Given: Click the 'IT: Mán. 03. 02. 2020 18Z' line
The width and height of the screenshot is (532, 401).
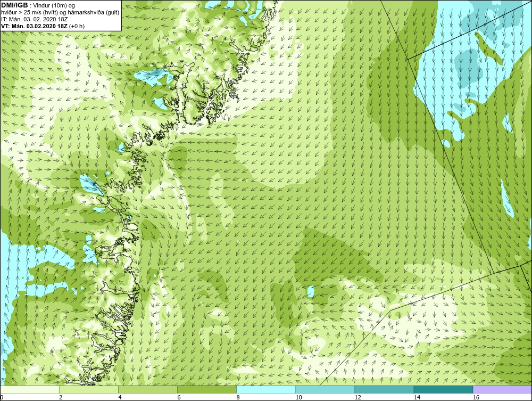Looking at the screenshot, I should coord(34,19).
